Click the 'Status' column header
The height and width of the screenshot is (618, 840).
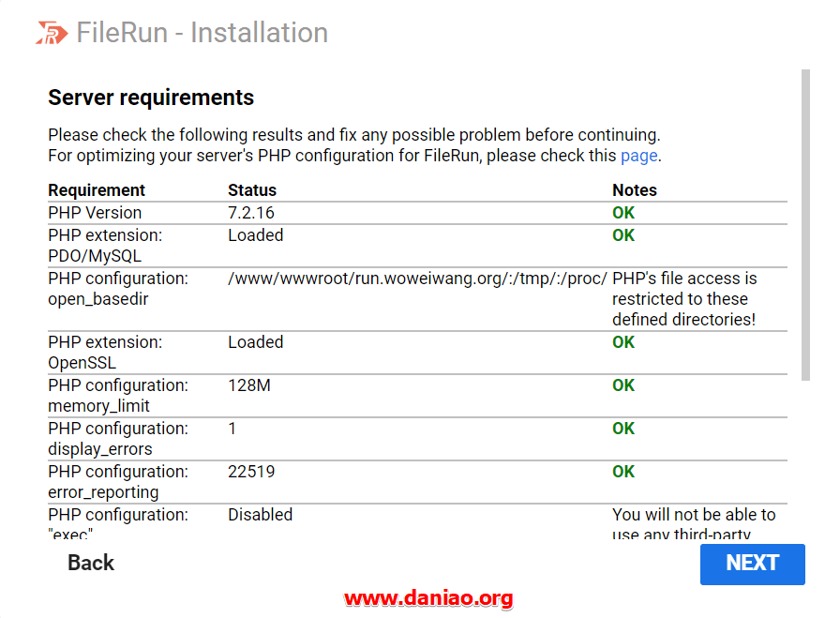point(252,190)
